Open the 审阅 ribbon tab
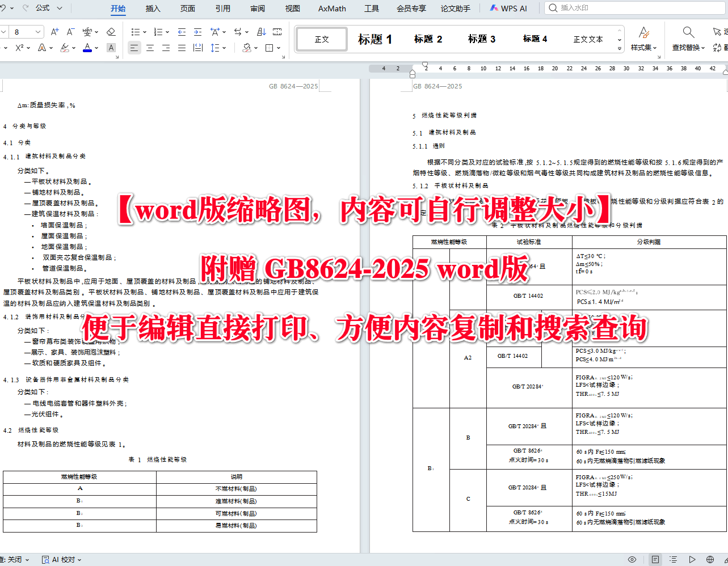Viewport: 728px width, 566px height. (257, 8)
